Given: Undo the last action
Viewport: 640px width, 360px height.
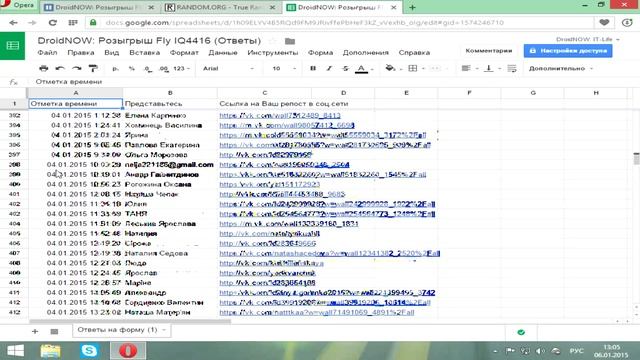Looking at the screenshot, I should click(x=60, y=68).
